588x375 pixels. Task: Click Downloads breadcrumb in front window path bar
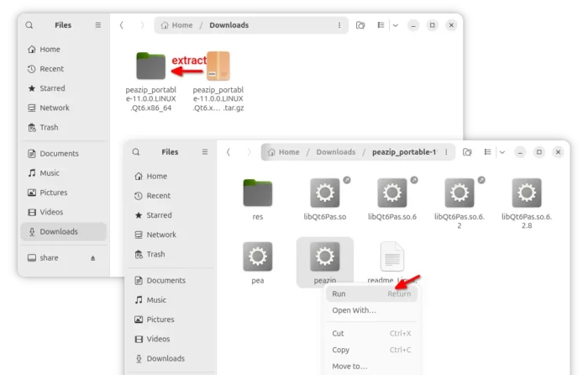(x=335, y=152)
